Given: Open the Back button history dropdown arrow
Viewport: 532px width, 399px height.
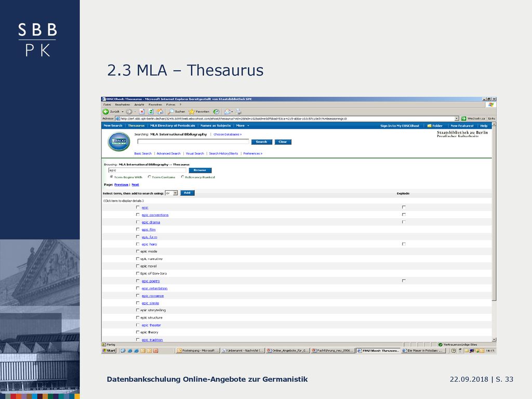Looking at the screenshot, I should [x=123, y=112].
